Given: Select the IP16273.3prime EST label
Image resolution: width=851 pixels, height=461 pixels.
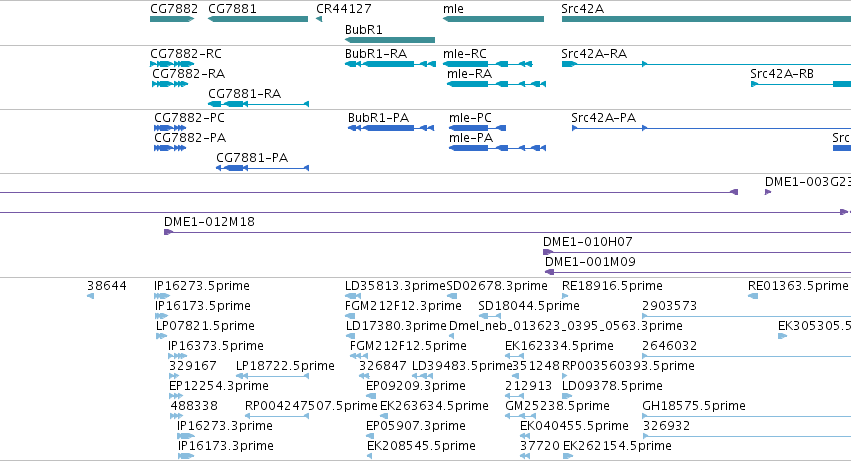Looking at the screenshot, I should pyautogui.click(x=224, y=426).
